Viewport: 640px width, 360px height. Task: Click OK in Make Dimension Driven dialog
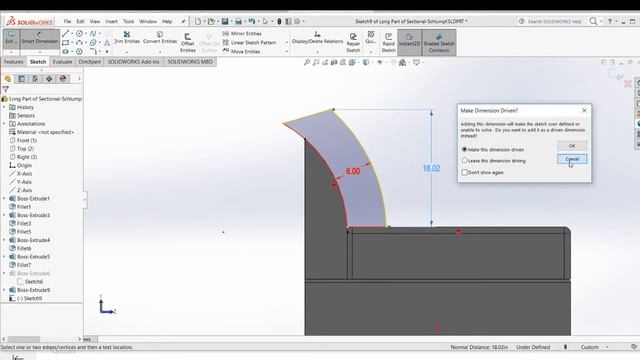click(x=572, y=146)
